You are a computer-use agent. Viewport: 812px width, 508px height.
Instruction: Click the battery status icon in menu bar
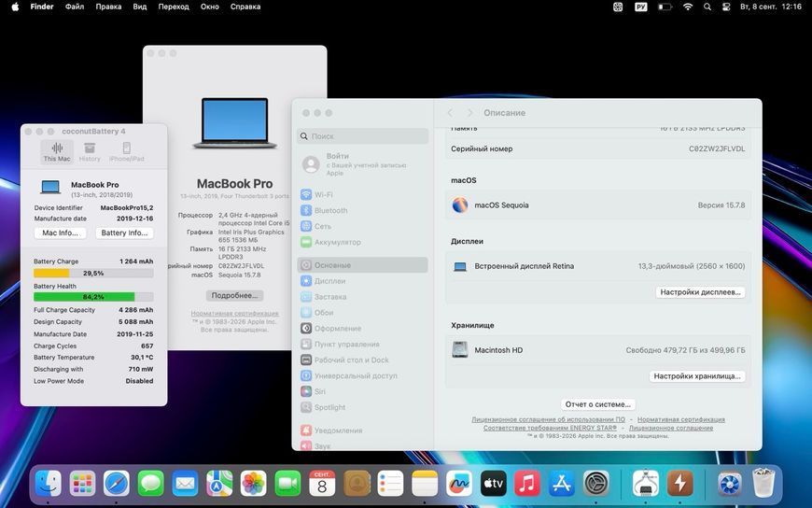pyautogui.click(x=665, y=7)
